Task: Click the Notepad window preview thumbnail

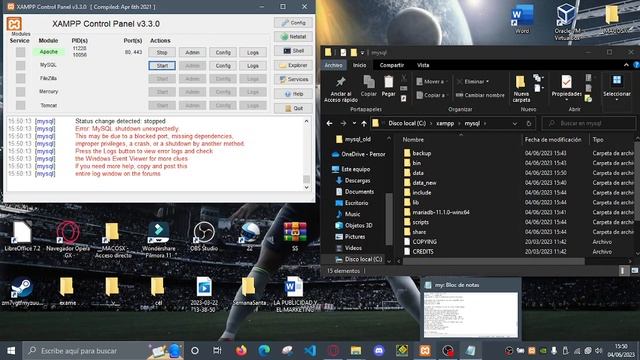Action: coord(471,314)
